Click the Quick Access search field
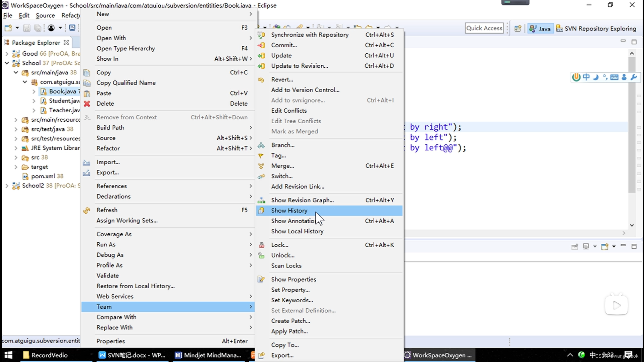The image size is (644, 362). point(484,28)
